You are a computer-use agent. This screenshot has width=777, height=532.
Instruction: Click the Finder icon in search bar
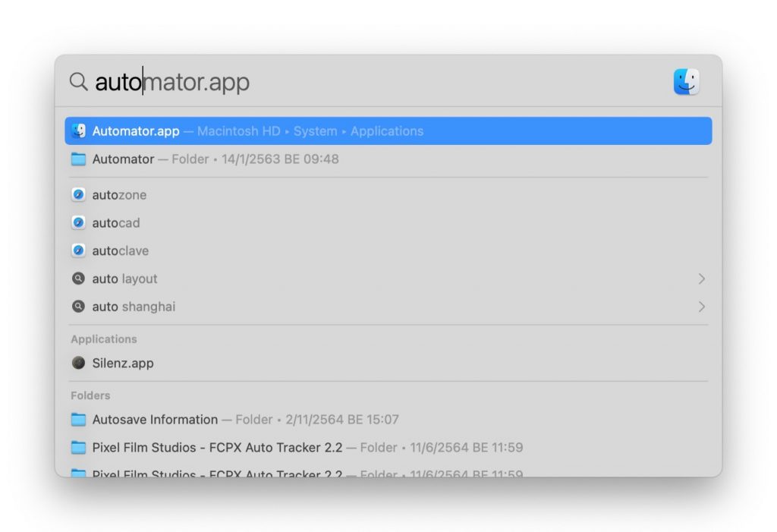(x=686, y=82)
